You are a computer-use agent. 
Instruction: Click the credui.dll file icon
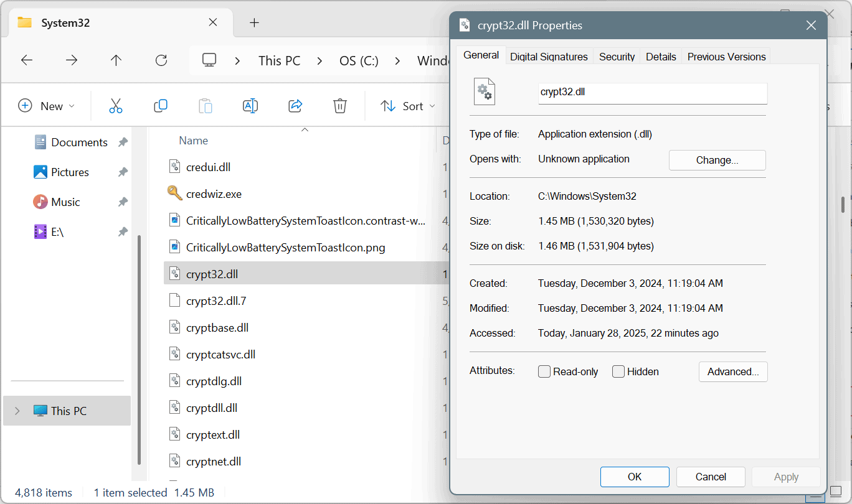pyautogui.click(x=174, y=167)
